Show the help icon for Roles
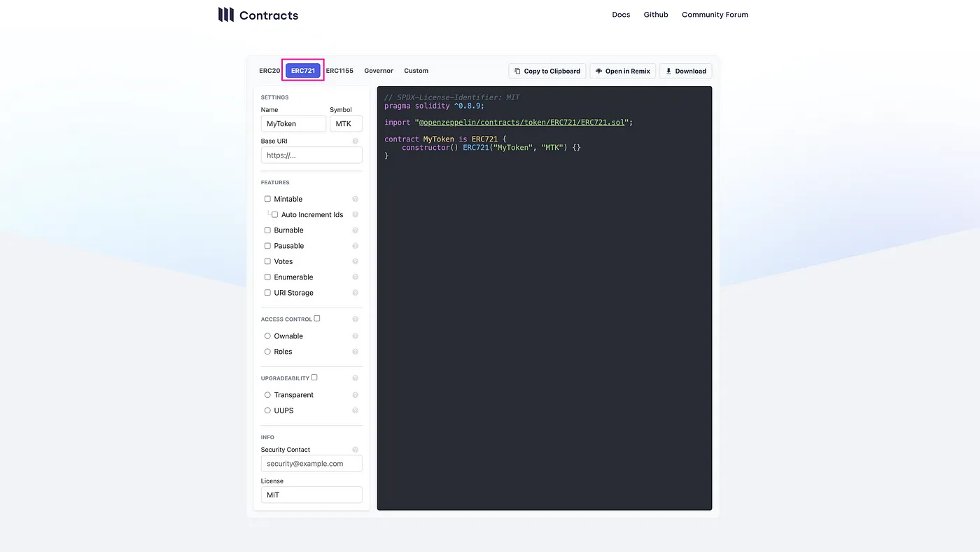Viewport: 980px width, 552px height. pyautogui.click(x=355, y=352)
